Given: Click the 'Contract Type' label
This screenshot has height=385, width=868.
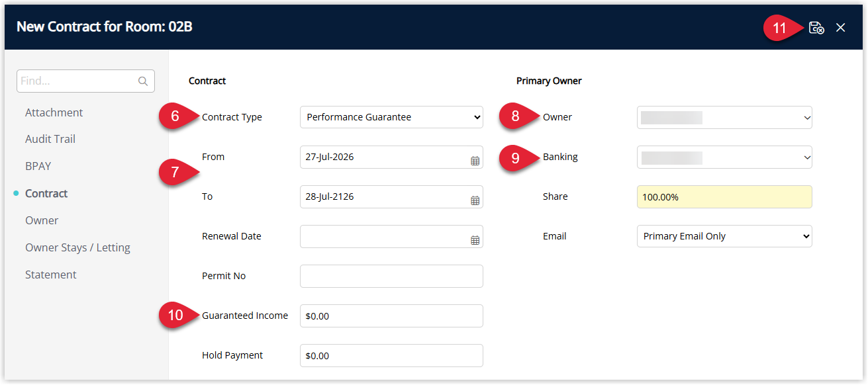Looking at the screenshot, I should click(232, 117).
